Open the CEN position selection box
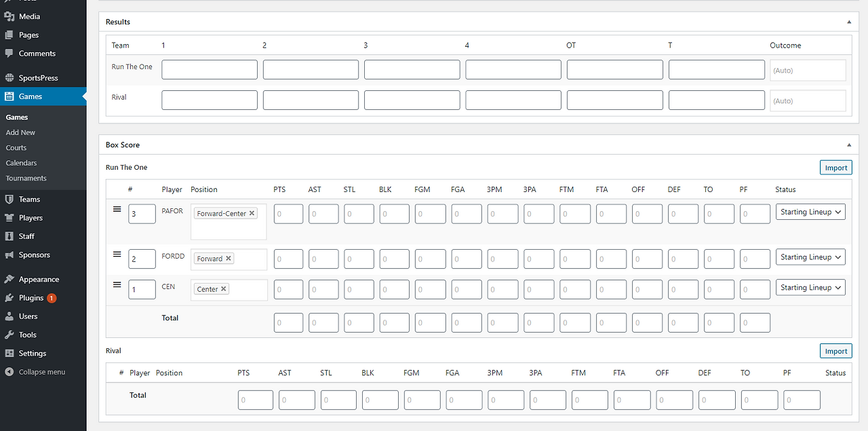 (x=229, y=290)
